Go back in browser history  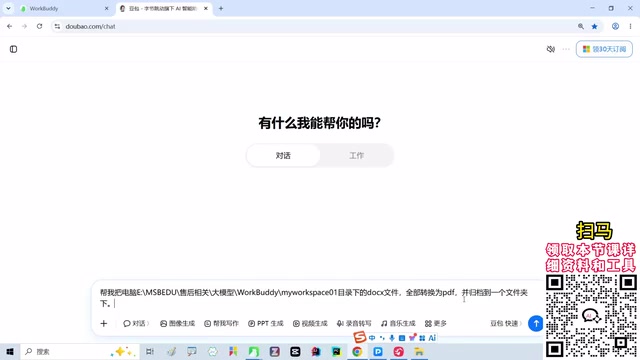[9, 26]
